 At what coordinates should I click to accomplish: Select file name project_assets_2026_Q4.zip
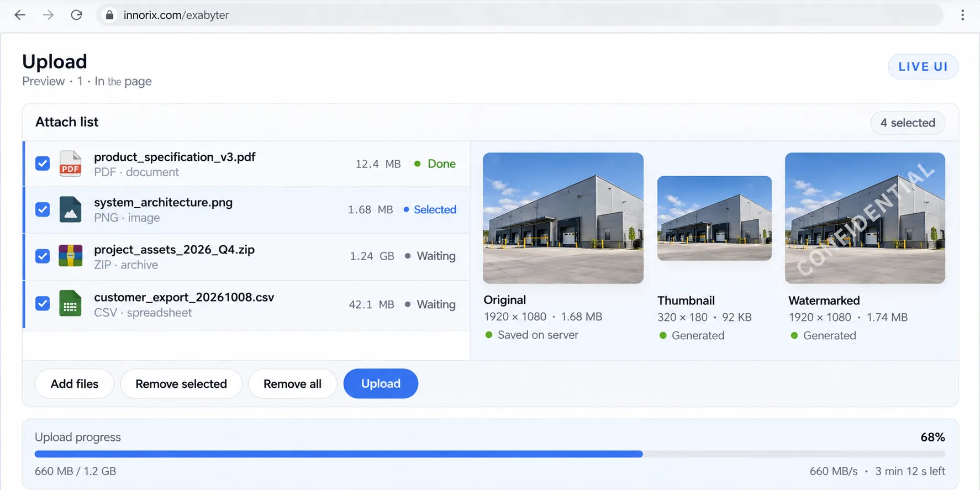[174, 249]
